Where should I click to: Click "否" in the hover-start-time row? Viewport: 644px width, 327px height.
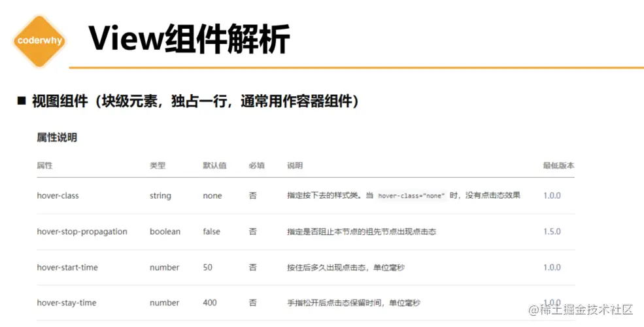[252, 267]
